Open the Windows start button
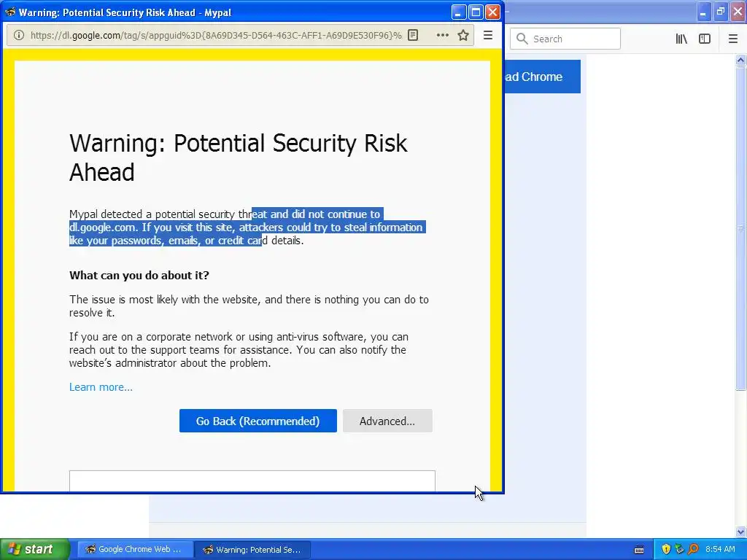The image size is (747, 560). click(x=34, y=549)
